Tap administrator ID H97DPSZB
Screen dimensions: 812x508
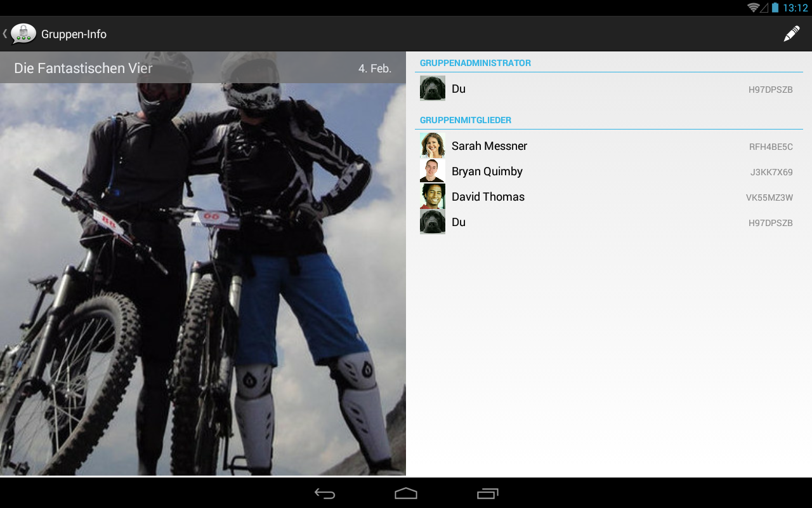click(x=771, y=90)
